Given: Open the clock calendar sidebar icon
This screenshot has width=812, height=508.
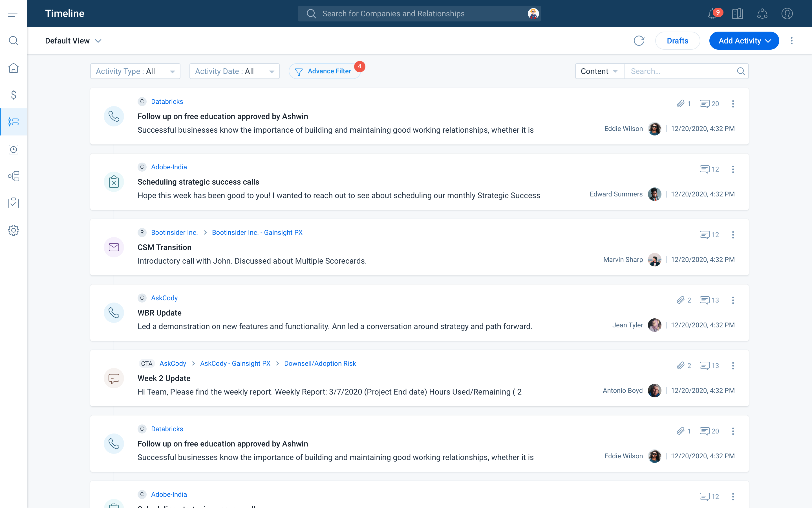Looking at the screenshot, I should click(14, 149).
